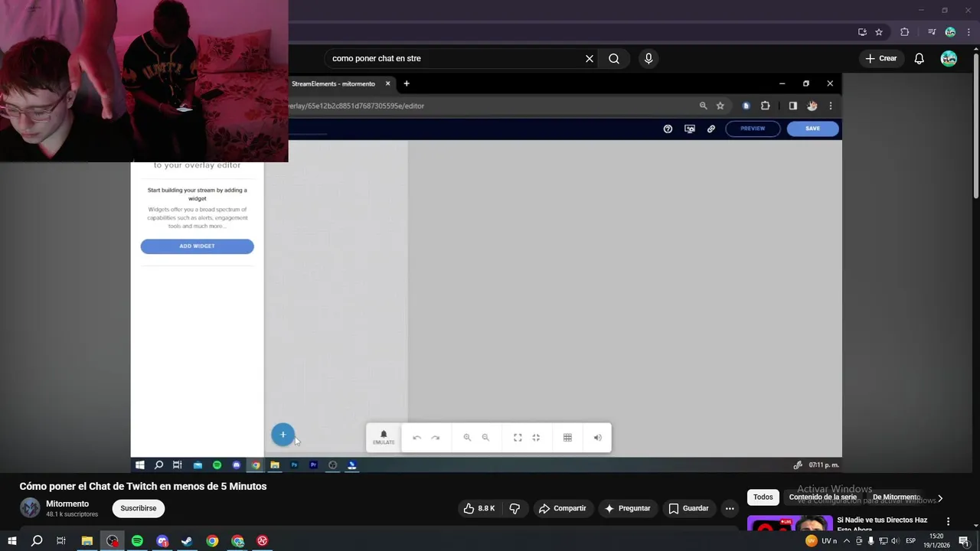This screenshot has height=551, width=980.
Task: Toggle the grid overlay icon
Action: click(x=567, y=438)
